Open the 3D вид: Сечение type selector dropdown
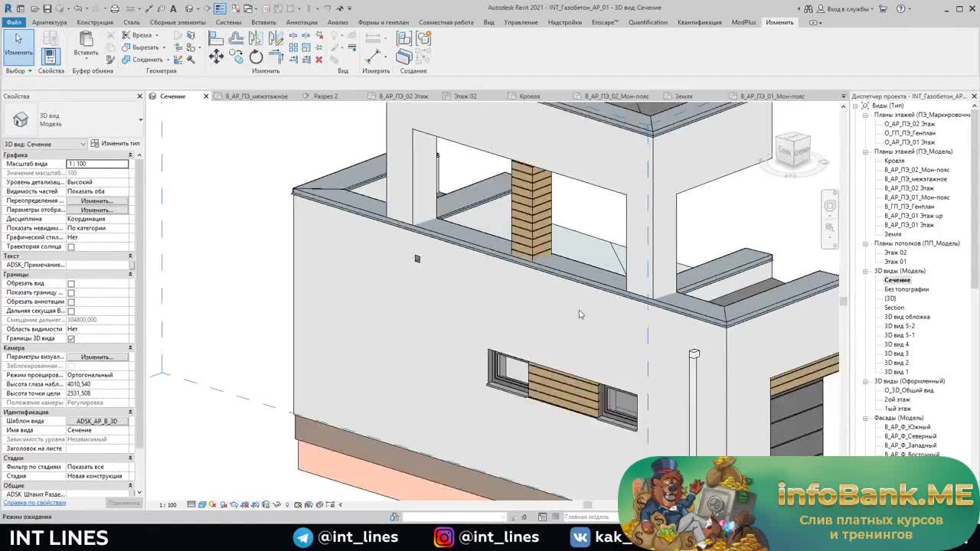The image size is (980, 551). [x=45, y=144]
